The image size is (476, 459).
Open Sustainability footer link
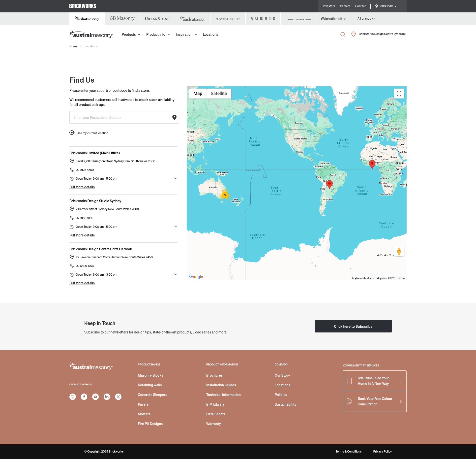click(285, 404)
